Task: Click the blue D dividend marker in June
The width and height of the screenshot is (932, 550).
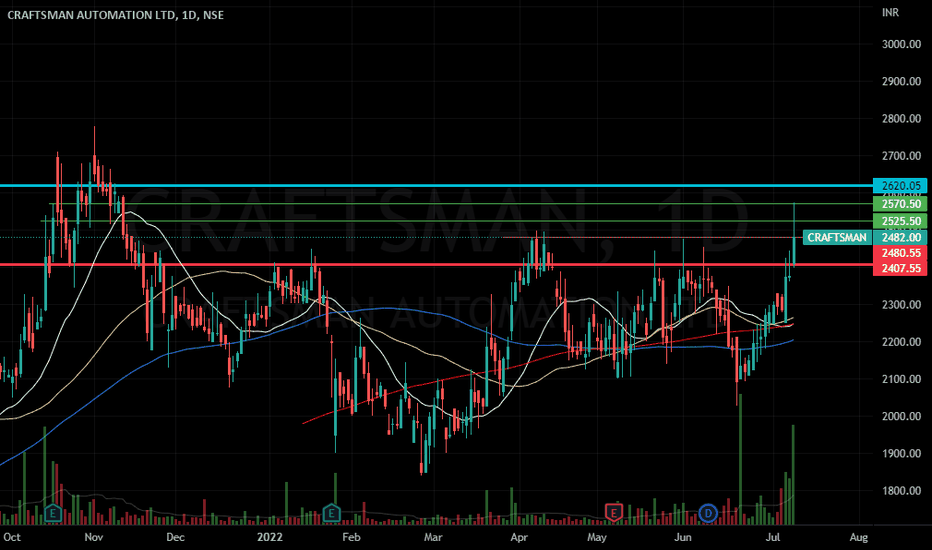Action: tap(707, 513)
